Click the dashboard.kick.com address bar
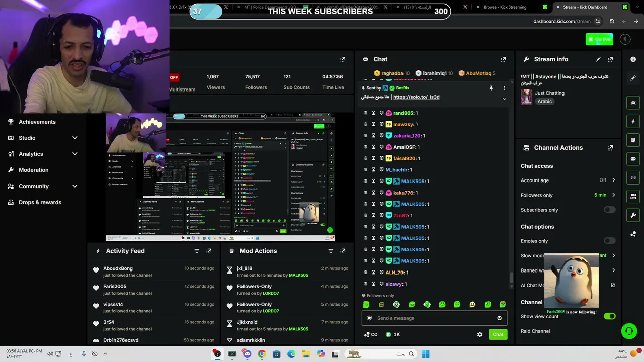644x362 pixels. 561,21
